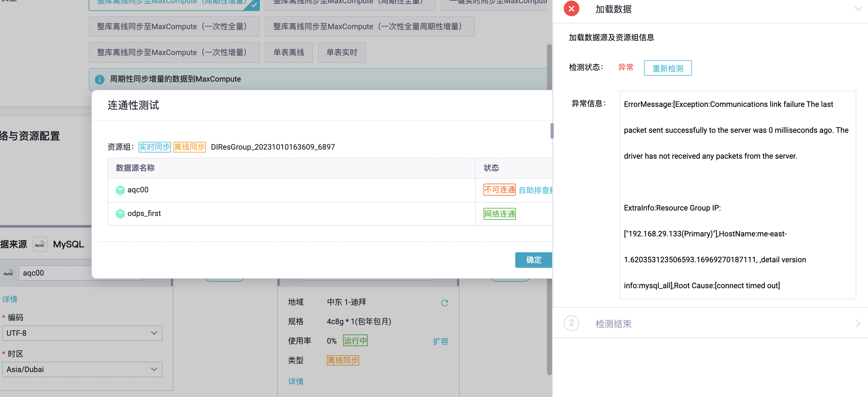Screen dimensions: 868x397
Task: Click the error message text box
Action: click(x=737, y=195)
